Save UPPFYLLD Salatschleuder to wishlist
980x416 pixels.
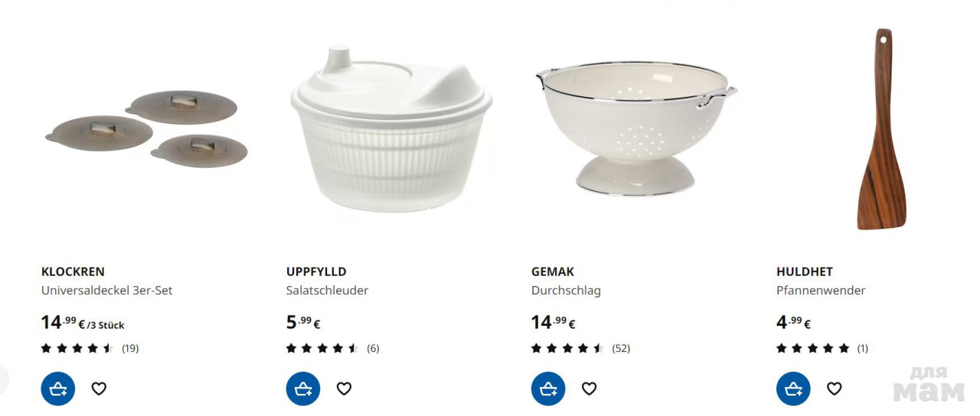(x=344, y=388)
